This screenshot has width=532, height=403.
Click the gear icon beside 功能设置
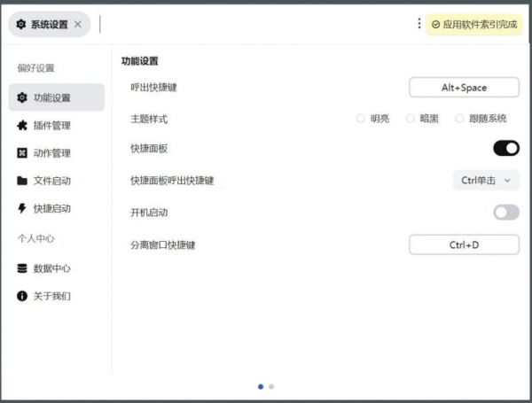[22, 98]
